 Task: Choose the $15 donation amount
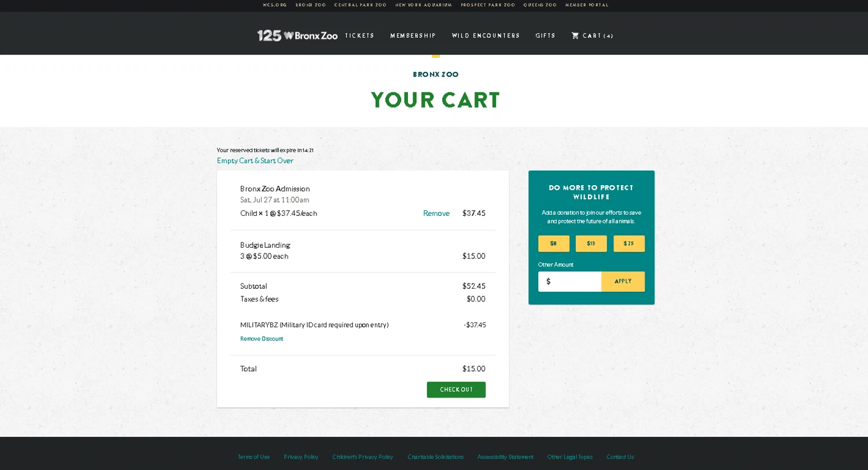pos(591,244)
